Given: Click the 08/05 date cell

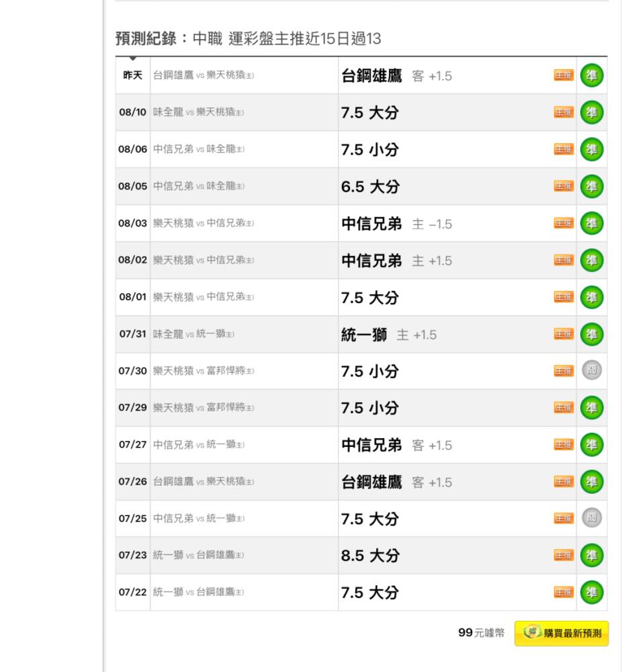Looking at the screenshot, I should click(x=133, y=186).
